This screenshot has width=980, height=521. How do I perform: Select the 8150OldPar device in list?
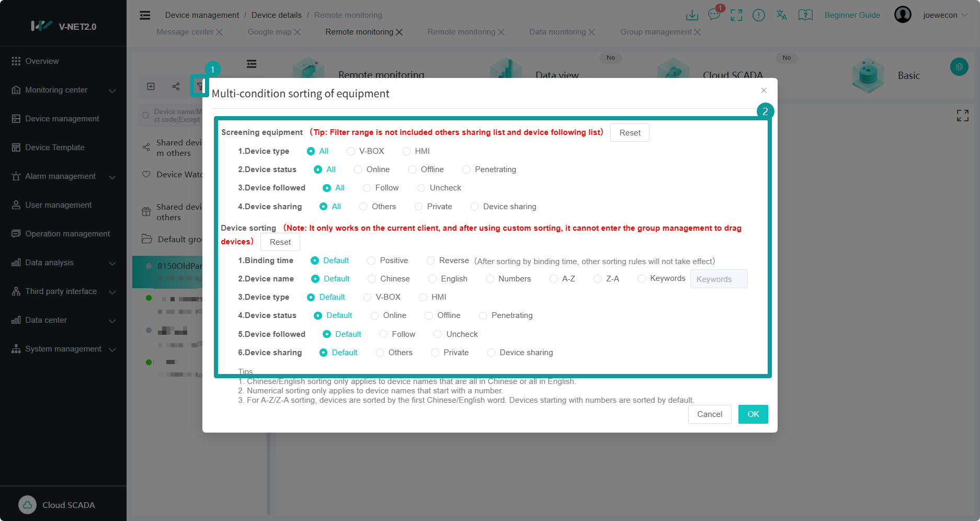point(168,272)
